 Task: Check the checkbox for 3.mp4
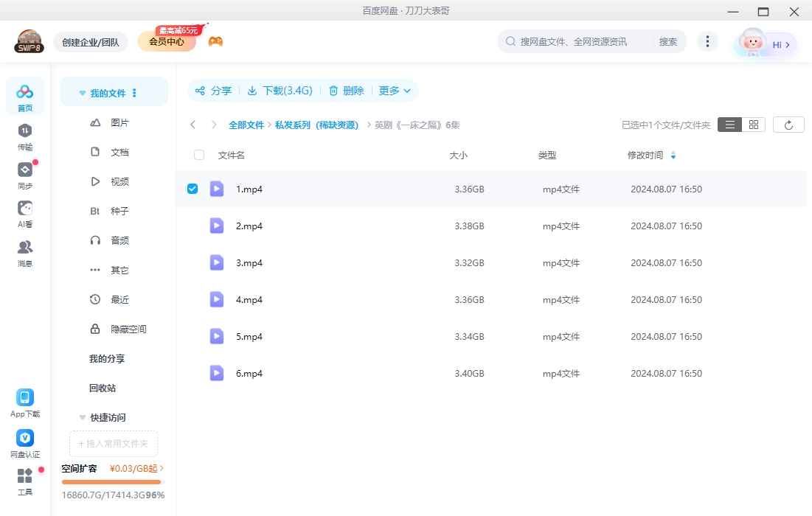point(192,262)
